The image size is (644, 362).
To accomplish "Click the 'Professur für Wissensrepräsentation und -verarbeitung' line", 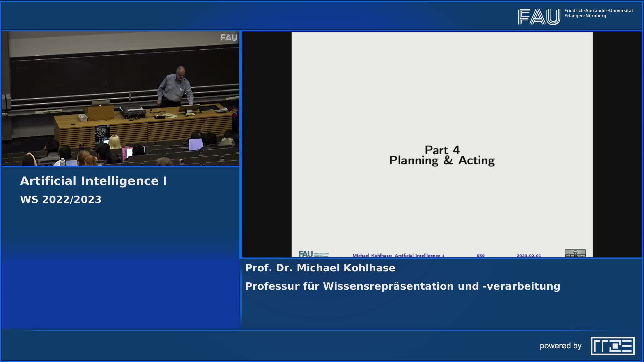I will (402, 286).
